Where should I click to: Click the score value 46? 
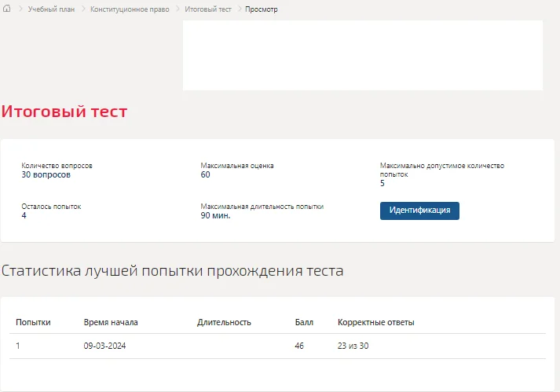pyautogui.click(x=299, y=346)
